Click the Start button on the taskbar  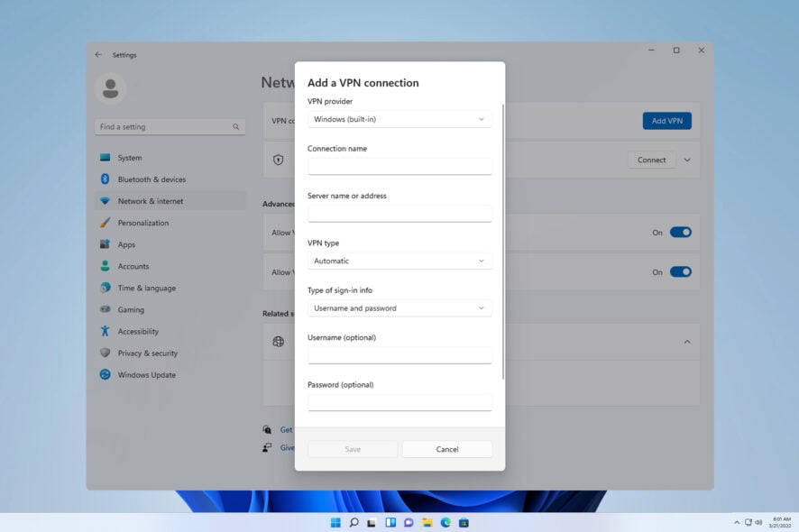pyautogui.click(x=335, y=522)
